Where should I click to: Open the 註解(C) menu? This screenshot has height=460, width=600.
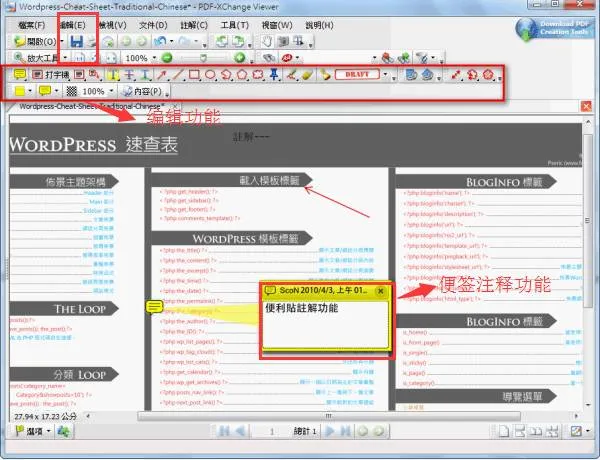[194, 25]
